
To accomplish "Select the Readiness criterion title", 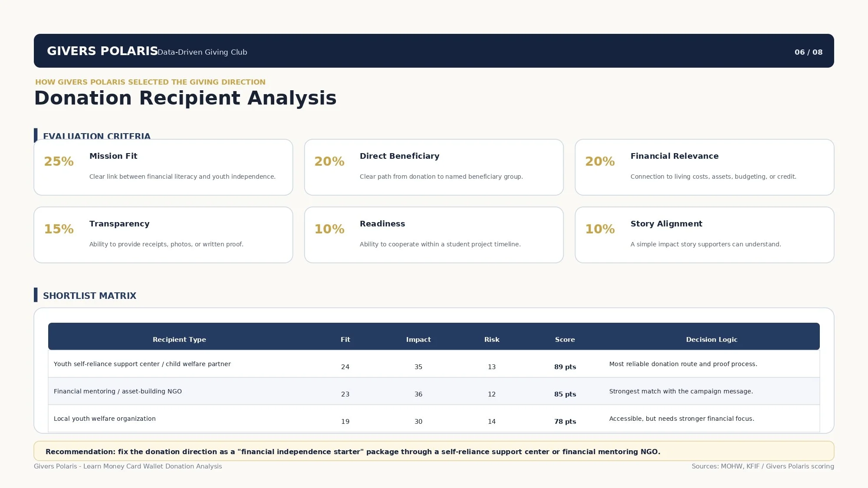I will 382,224.
